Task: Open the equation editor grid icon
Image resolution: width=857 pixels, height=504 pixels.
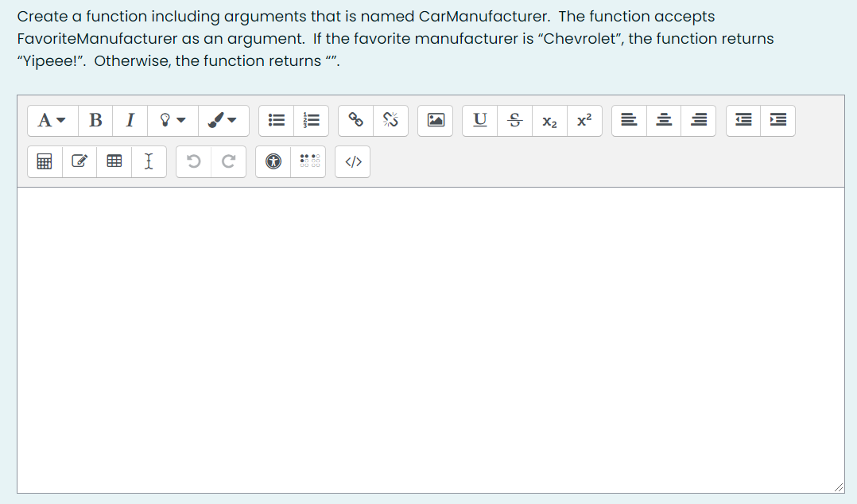Action: 45,162
